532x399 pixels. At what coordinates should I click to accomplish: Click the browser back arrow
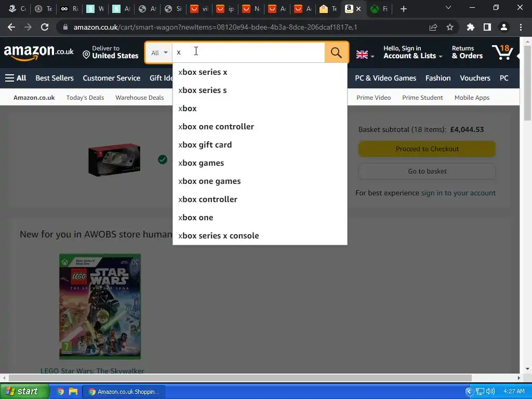click(11, 27)
